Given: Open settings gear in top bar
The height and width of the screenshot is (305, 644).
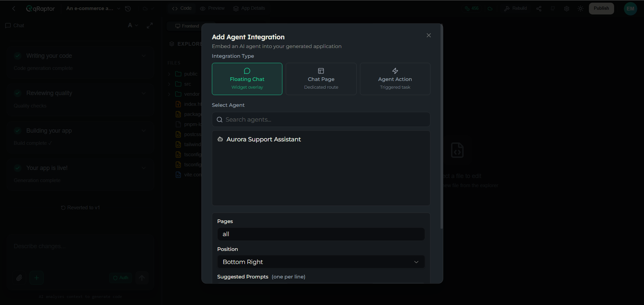Looking at the screenshot, I should (567, 9).
